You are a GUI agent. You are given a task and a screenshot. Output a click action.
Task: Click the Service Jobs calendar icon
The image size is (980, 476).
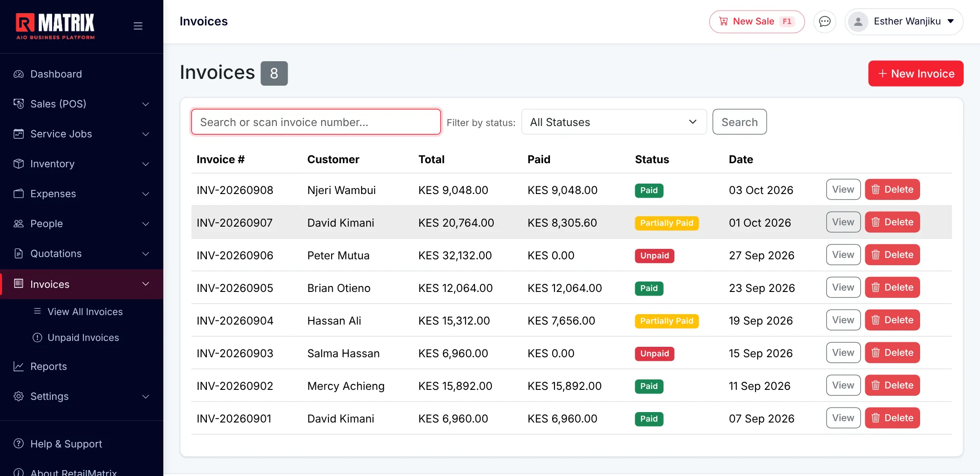(x=19, y=134)
